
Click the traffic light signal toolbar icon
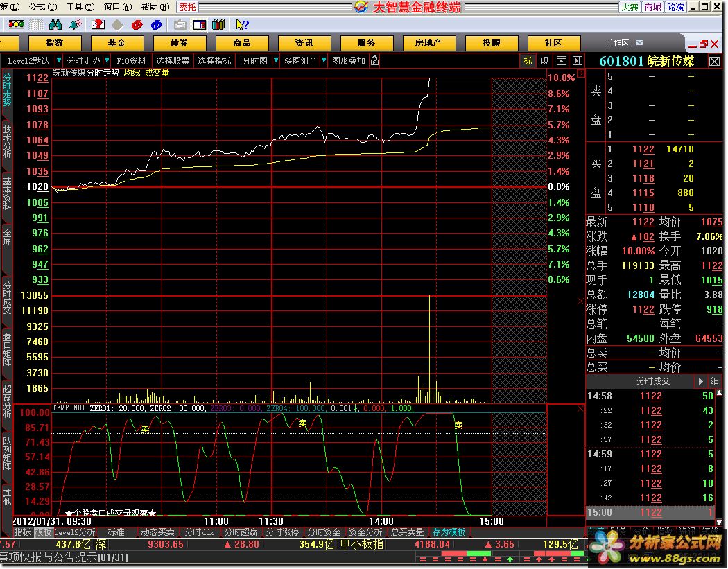pyautogui.click(x=16, y=24)
